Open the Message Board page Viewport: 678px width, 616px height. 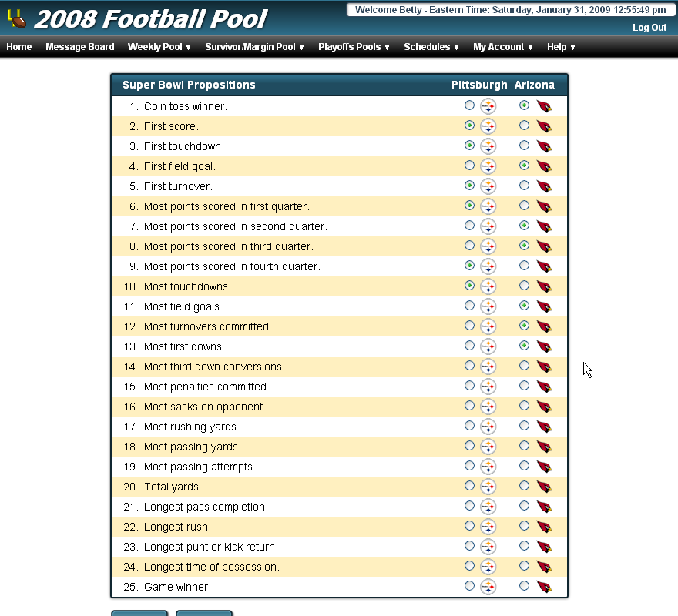point(80,47)
